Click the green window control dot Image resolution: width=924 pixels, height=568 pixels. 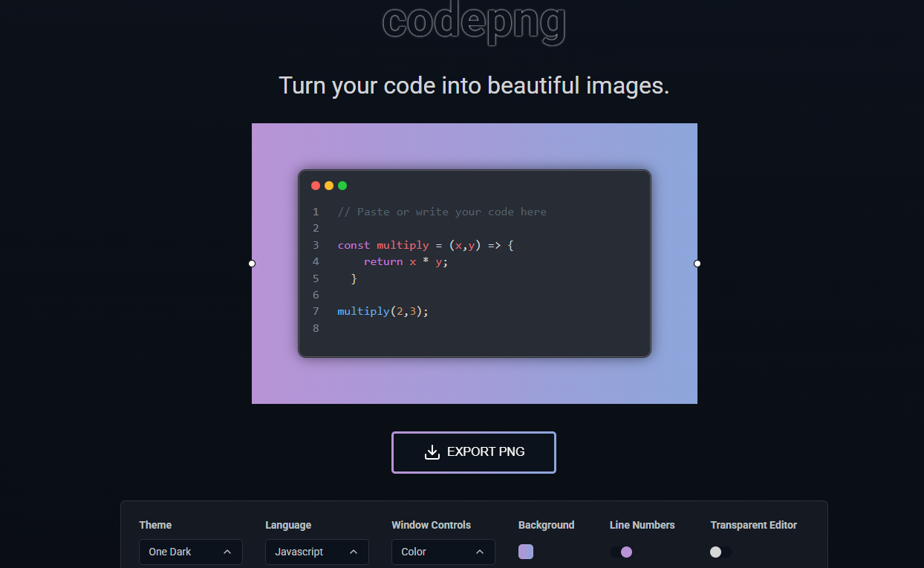342,185
